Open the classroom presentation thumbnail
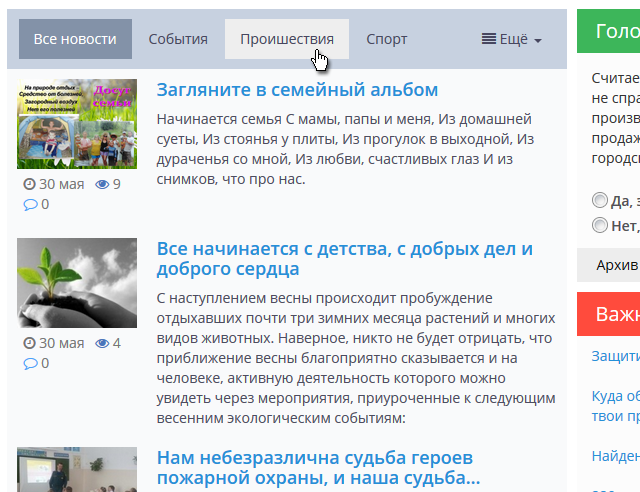 click(x=77, y=470)
